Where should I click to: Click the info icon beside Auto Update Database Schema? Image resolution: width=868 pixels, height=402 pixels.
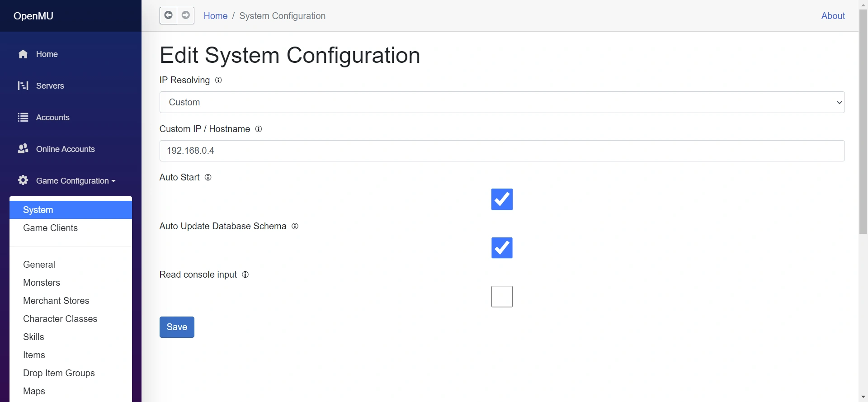point(295,226)
